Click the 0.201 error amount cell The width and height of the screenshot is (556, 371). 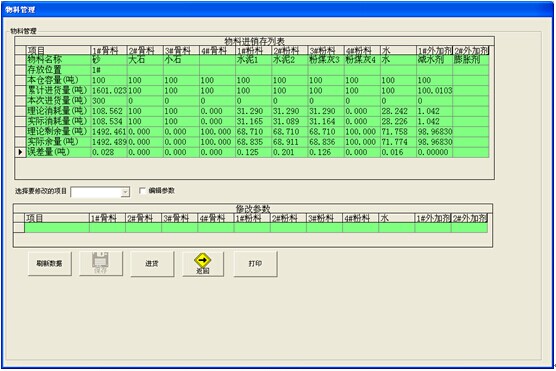click(290, 152)
